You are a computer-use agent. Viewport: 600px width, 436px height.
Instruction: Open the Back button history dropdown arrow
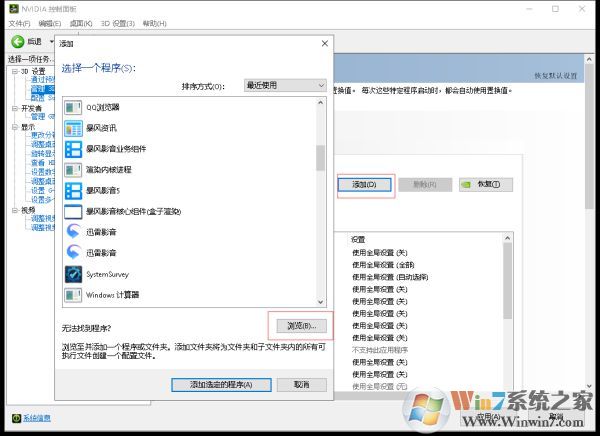[x=51, y=41]
